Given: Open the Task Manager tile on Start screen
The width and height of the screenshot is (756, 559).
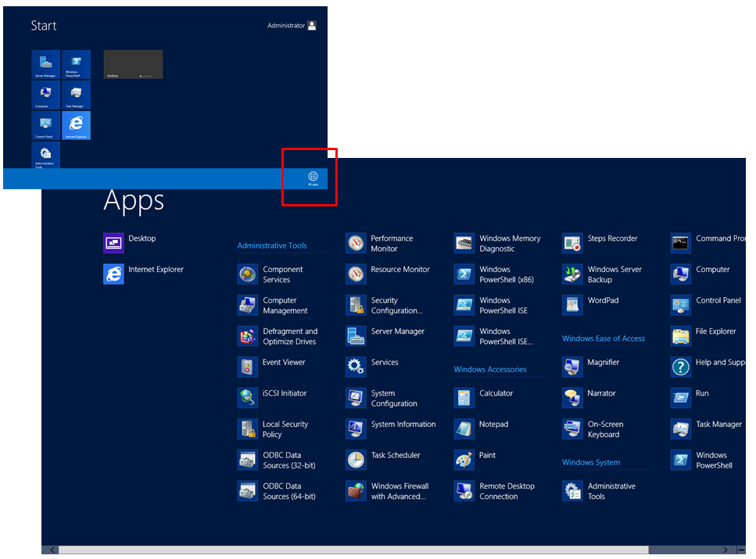Looking at the screenshot, I should [x=76, y=95].
